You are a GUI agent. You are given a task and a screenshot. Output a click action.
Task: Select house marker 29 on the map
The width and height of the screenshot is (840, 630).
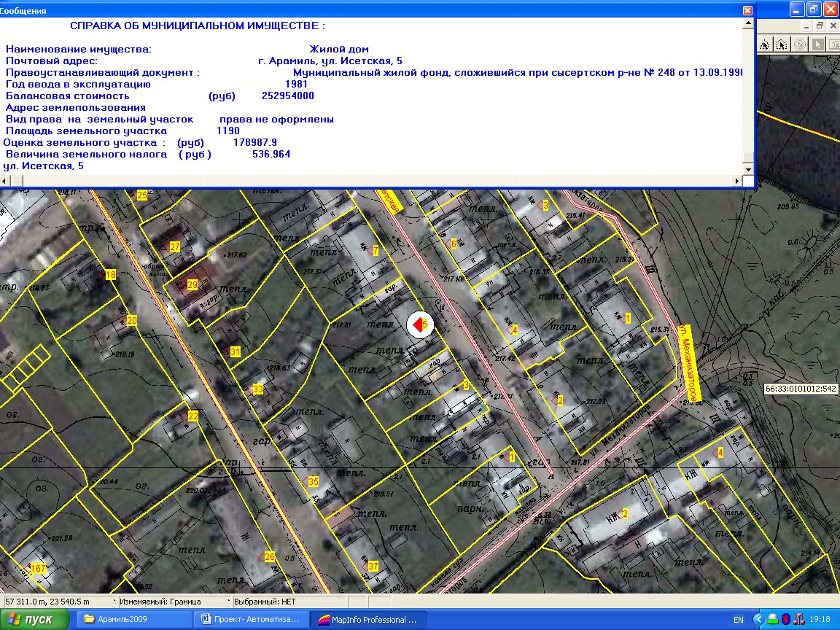(x=190, y=285)
